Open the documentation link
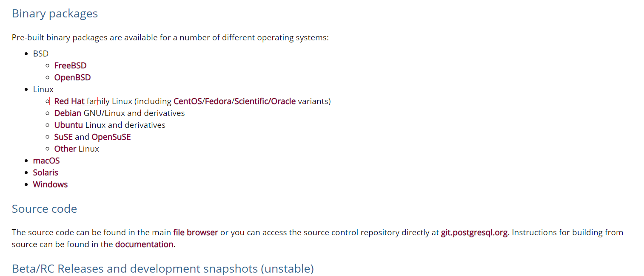 point(144,244)
